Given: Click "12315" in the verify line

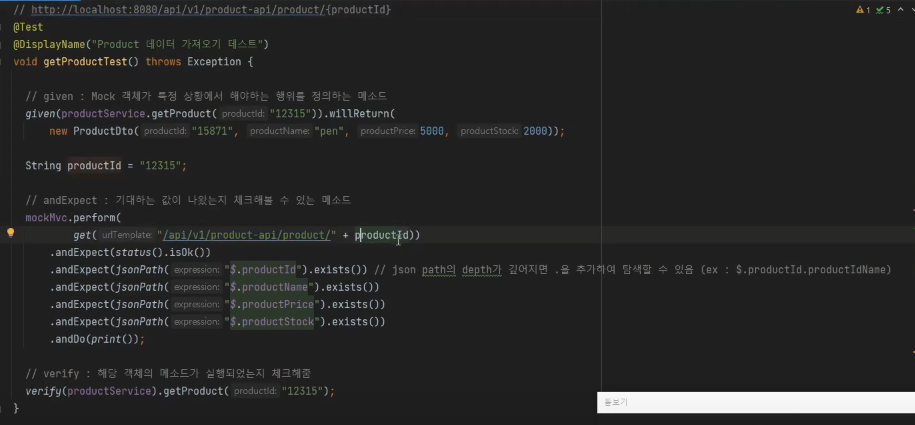Looking at the screenshot, I should pyautogui.click(x=301, y=391).
